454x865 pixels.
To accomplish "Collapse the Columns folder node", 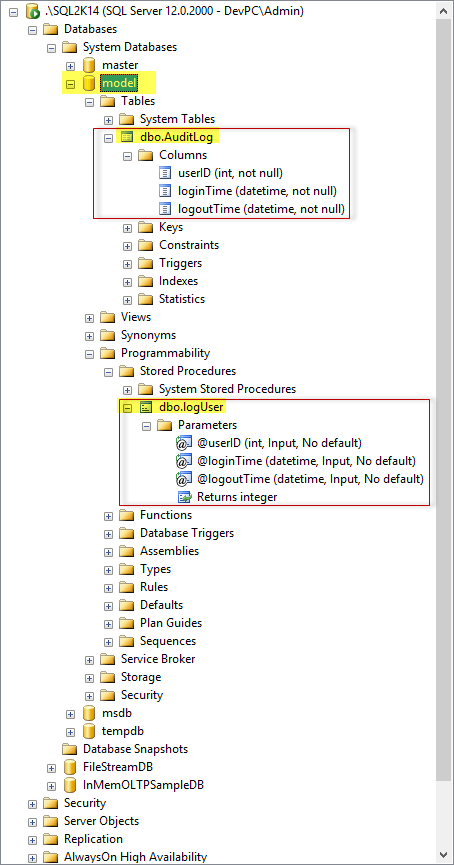I will click(128, 156).
